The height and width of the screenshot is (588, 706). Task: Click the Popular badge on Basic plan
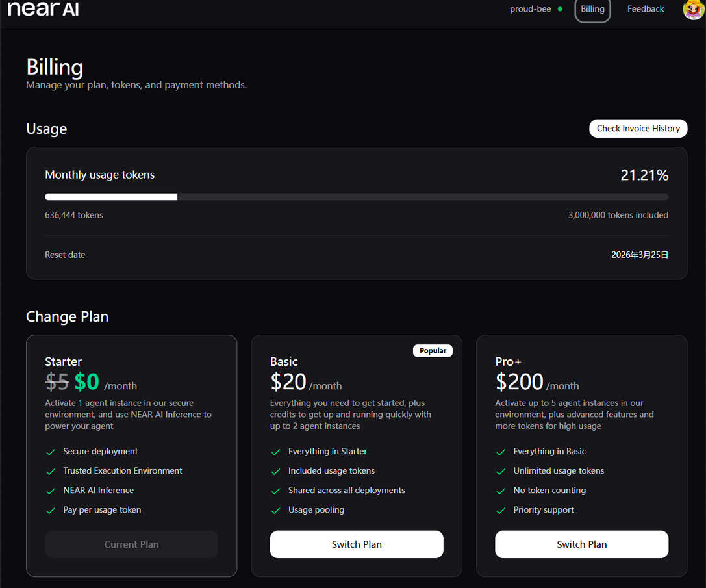pos(433,351)
